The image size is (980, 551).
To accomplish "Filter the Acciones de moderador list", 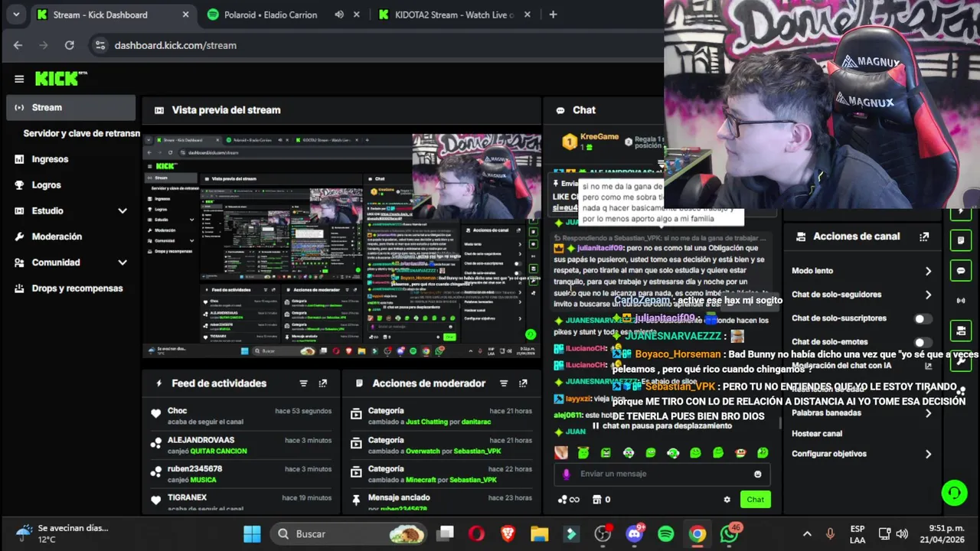I will click(503, 383).
